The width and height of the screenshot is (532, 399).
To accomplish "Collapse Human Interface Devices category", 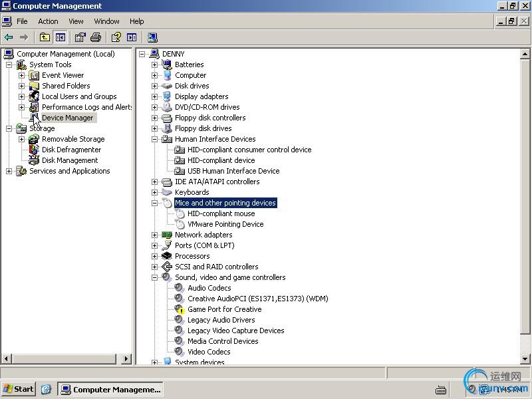I will [155, 139].
